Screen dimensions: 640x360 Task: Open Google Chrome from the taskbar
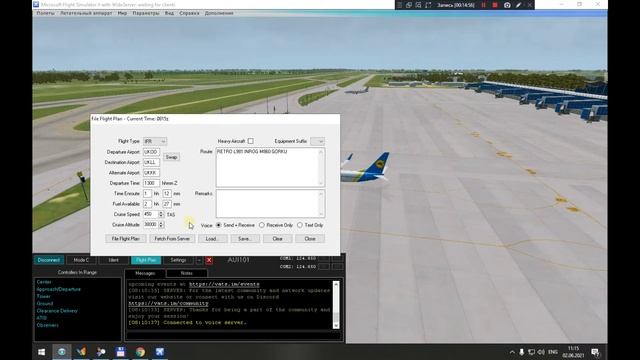click(x=140, y=352)
